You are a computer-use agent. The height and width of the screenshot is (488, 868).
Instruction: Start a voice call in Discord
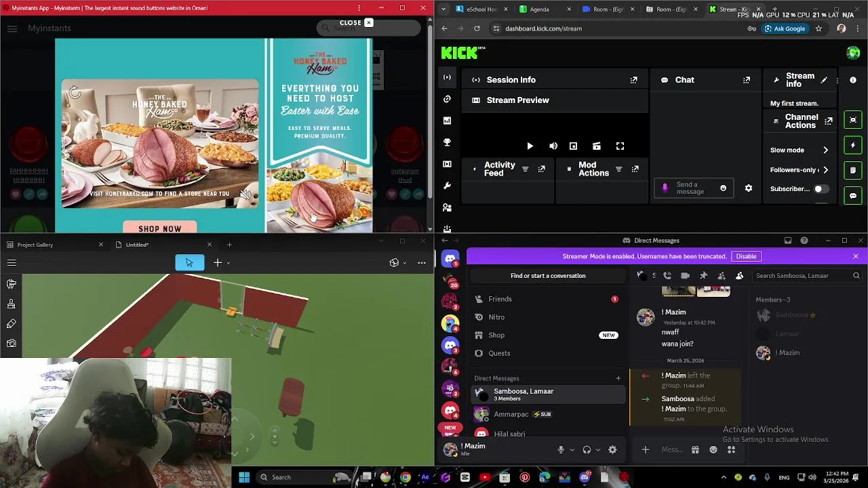click(667, 276)
